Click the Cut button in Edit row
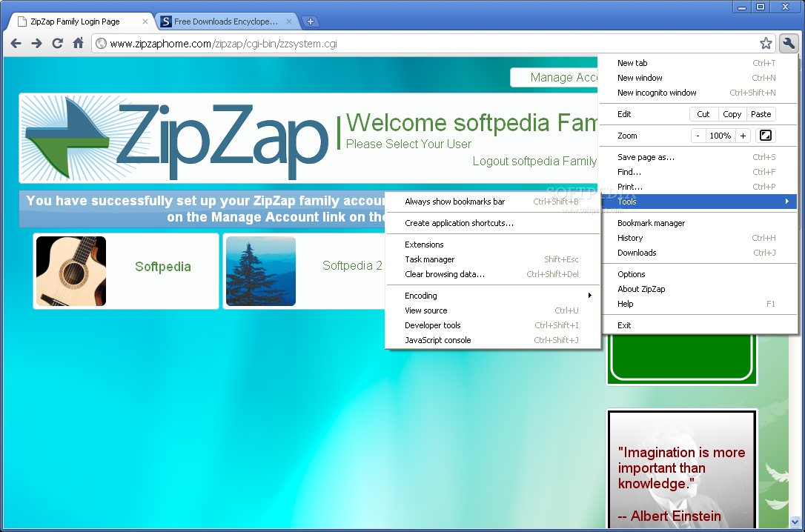Image resolution: width=805 pixels, height=532 pixels. [x=703, y=114]
